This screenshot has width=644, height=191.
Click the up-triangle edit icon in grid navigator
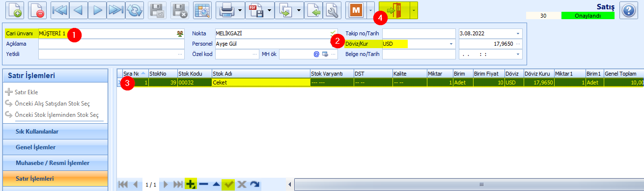pos(216,184)
